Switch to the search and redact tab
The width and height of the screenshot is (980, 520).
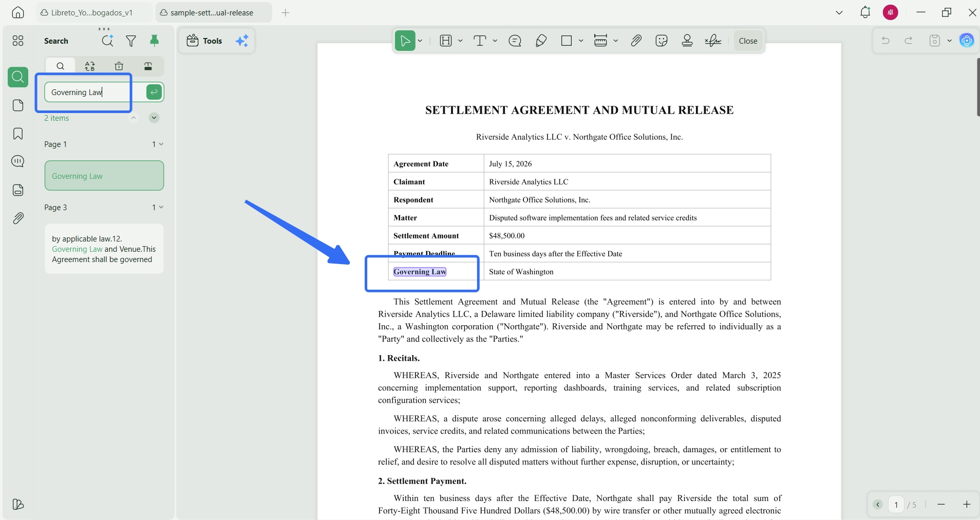(148, 66)
